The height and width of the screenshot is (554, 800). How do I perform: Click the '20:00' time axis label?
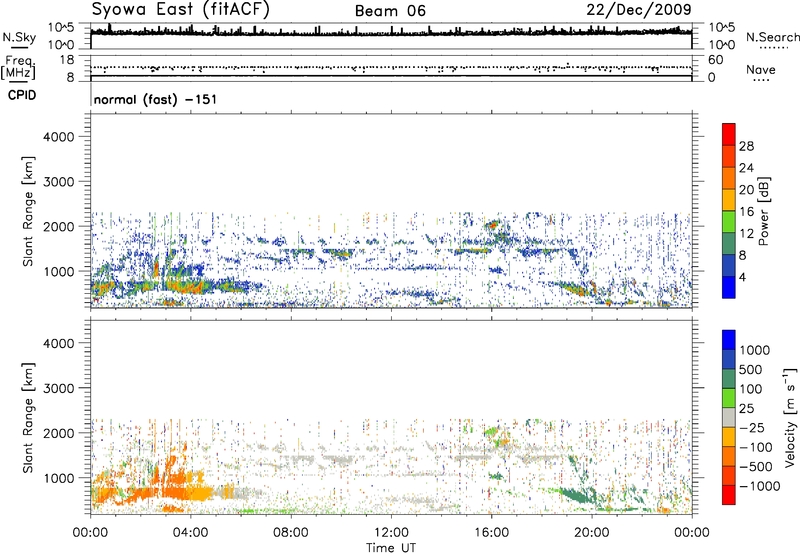coord(592,533)
